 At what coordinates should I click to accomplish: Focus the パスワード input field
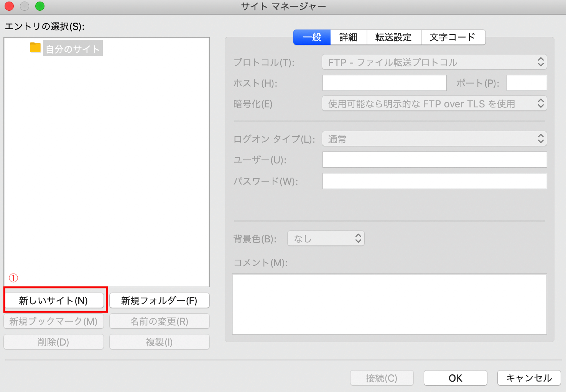point(435,181)
